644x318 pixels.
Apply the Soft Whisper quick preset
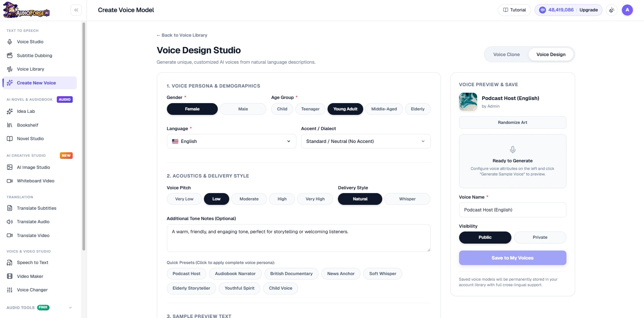383,274
